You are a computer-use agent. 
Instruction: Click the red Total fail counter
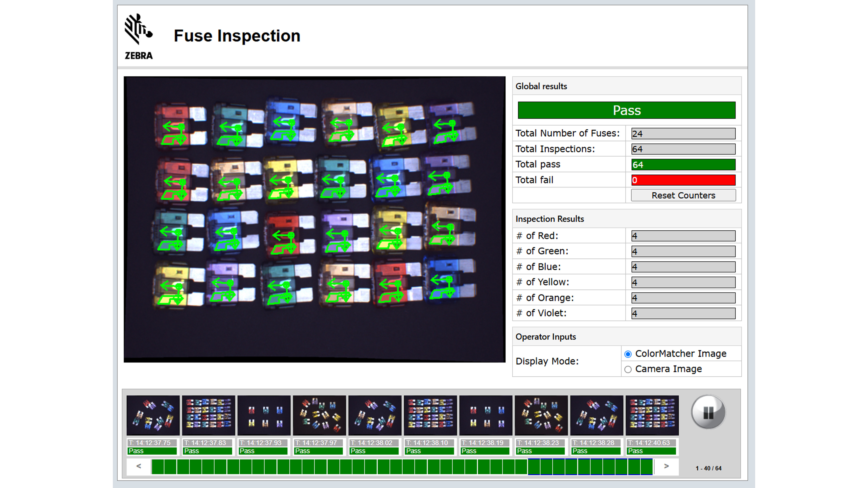point(683,180)
